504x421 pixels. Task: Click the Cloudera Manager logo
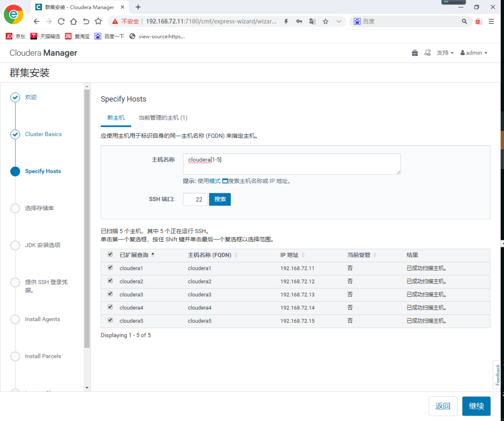[x=43, y=53]
